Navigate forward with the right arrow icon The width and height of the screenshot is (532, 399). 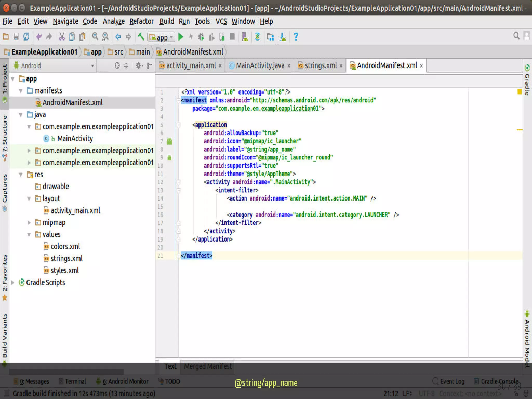128,37
